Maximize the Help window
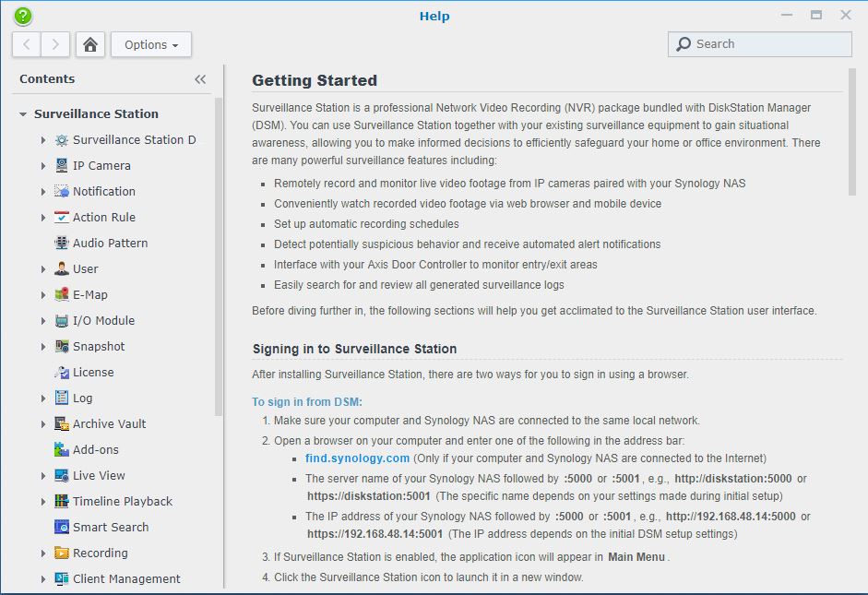This screenshot has height=595, width=868. click(816, 15)
